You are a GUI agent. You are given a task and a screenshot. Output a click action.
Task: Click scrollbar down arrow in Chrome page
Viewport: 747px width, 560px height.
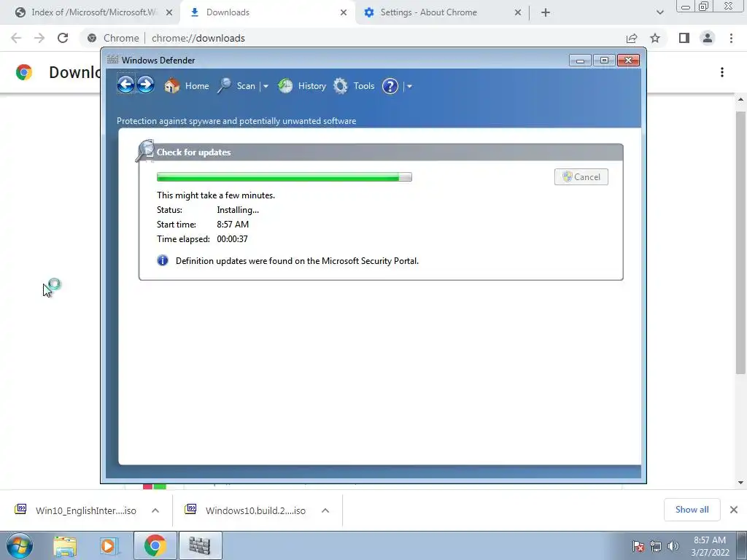(740, 483)
